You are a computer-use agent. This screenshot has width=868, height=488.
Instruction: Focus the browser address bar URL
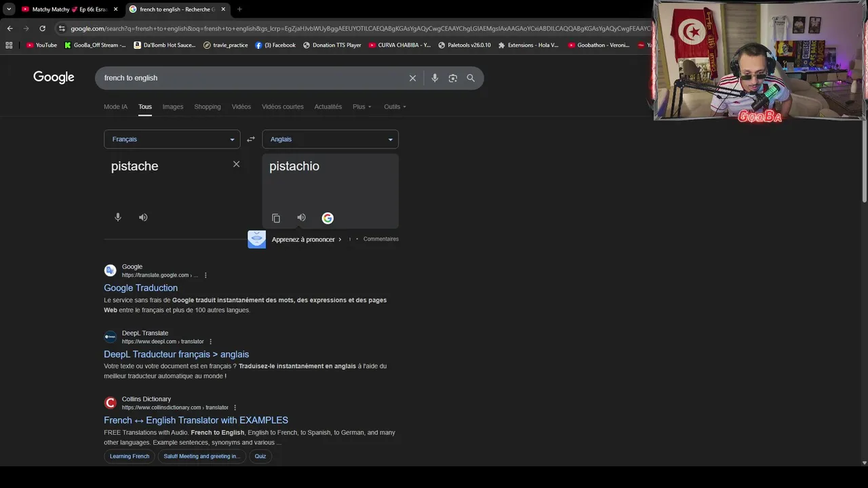coord(359,28)
